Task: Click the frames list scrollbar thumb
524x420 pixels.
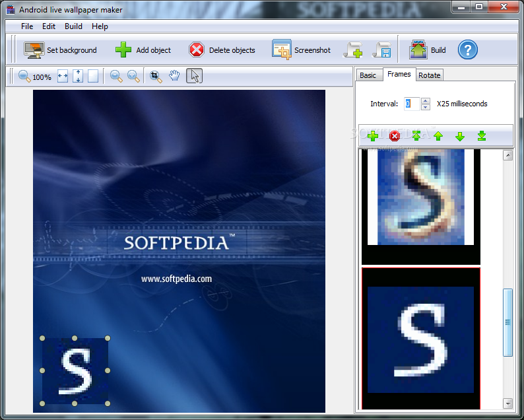Action: 508,323
